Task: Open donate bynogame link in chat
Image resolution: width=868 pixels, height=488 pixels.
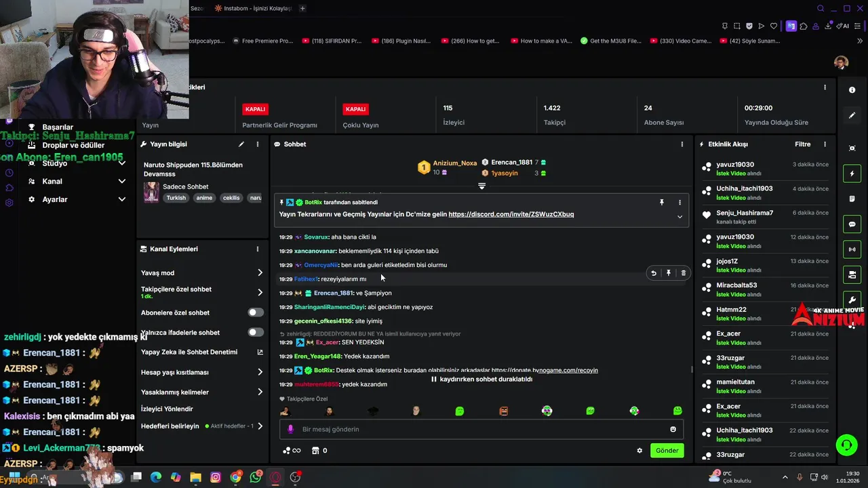Action: 545,370
